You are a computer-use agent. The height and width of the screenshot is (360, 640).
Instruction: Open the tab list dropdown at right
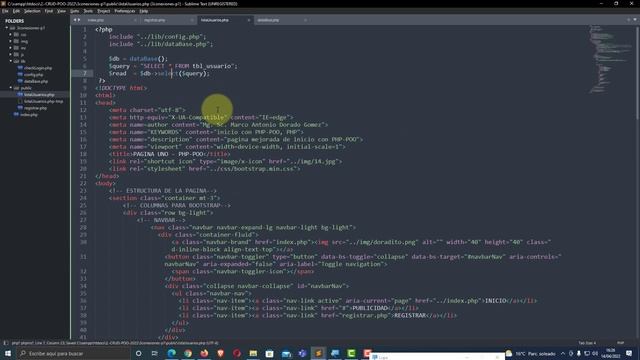click(635, 20)
